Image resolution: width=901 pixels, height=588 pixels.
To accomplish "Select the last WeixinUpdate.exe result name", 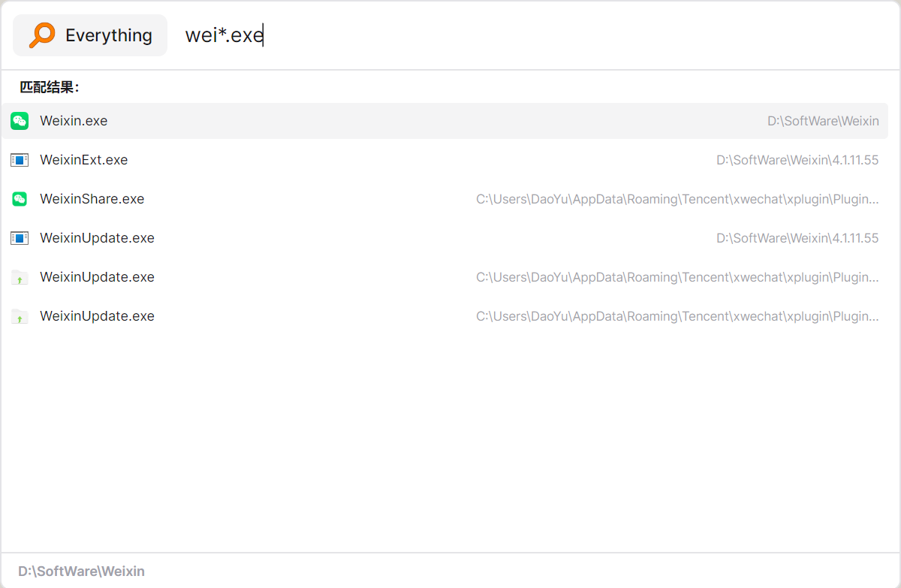I will (98, 316).
